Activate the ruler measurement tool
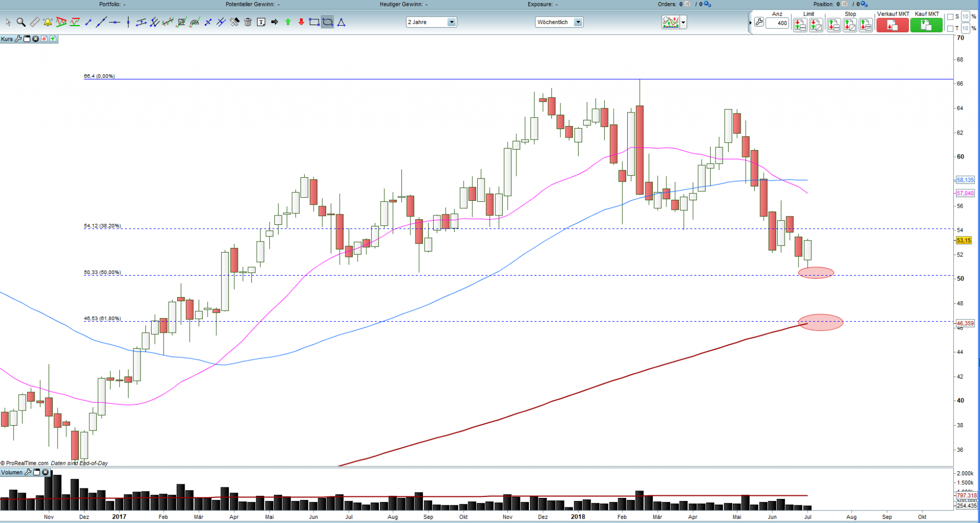This screenshot has height=523, width=980. pos(34,22)
